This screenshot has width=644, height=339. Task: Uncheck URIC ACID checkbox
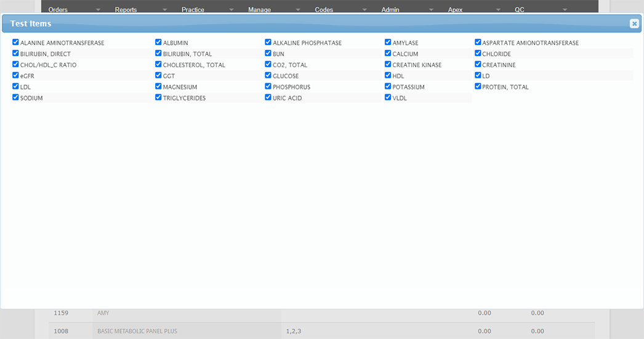click(268, 97)
